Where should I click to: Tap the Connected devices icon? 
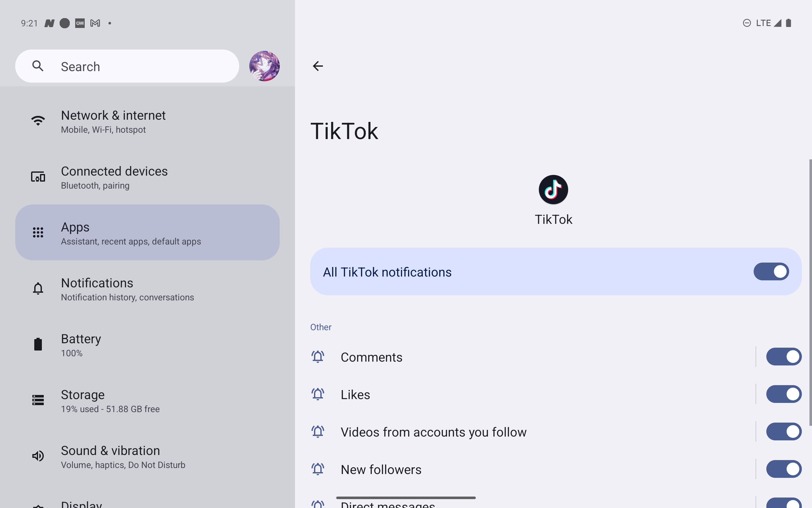pyautogui.click(x=38, y=177)
